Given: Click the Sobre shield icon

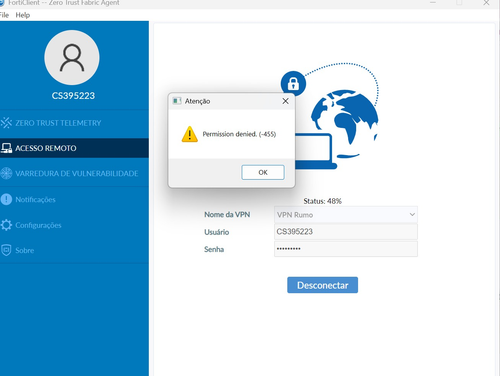Looking at the screenshot, I should (6, 250).
